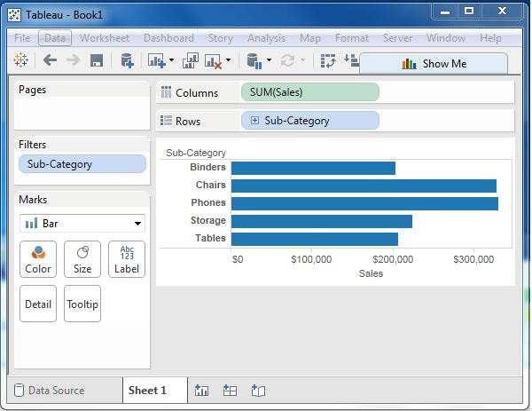This screenshot has width=532, height=411.
Task: Click the Phones bar in chart
Action: click(x=364, y=203)
